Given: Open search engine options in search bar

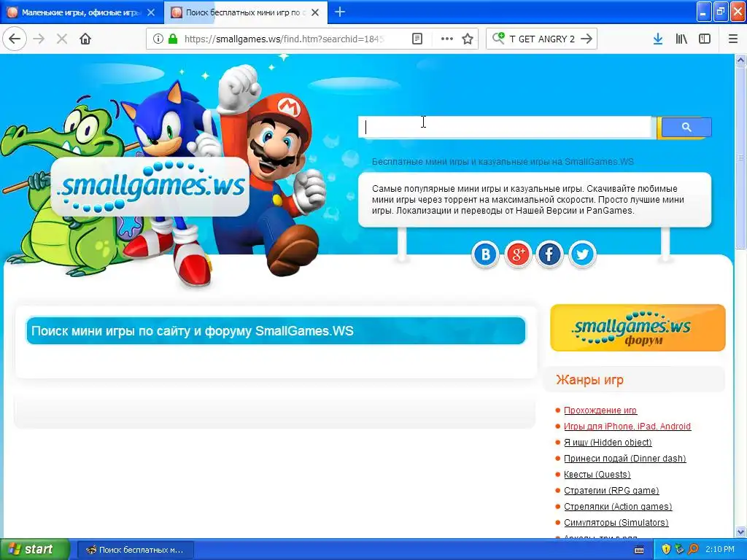Looking at the screenshot, I should coord(498,38).
